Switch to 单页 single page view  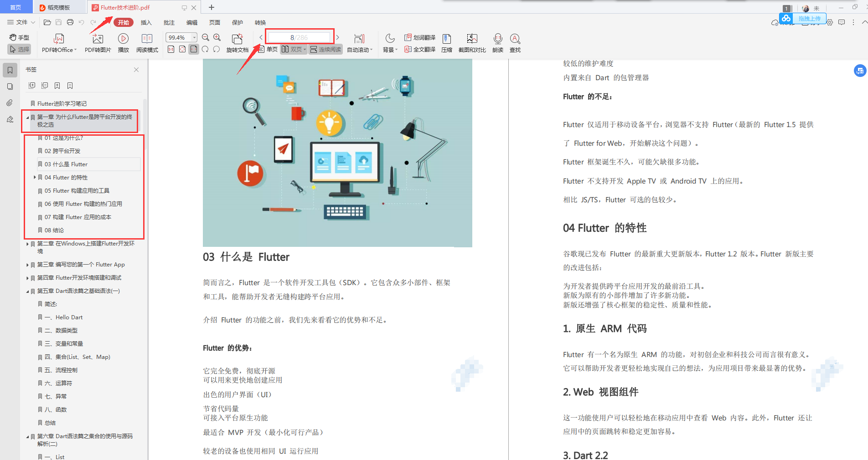[x=268, y=49]
